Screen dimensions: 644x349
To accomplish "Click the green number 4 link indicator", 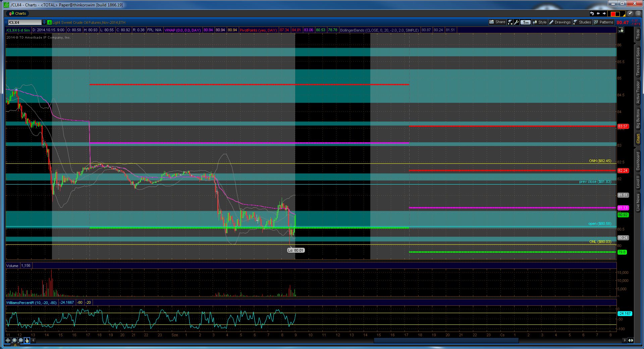I will pos(49,22).
